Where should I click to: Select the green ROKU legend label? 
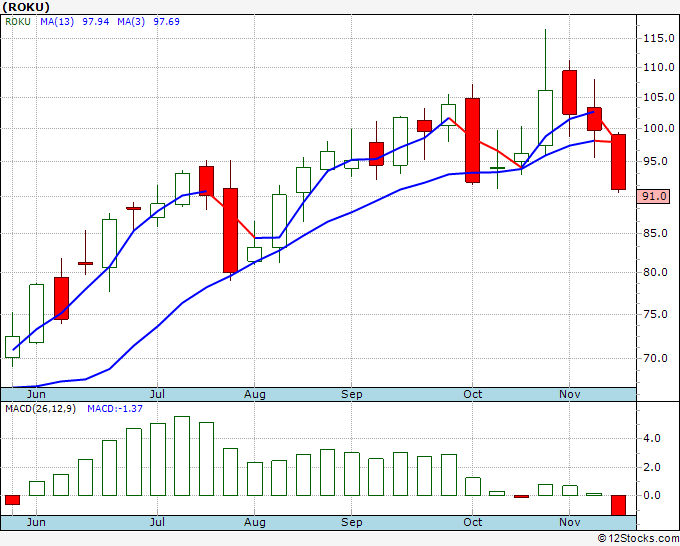[x=18, y=22]
